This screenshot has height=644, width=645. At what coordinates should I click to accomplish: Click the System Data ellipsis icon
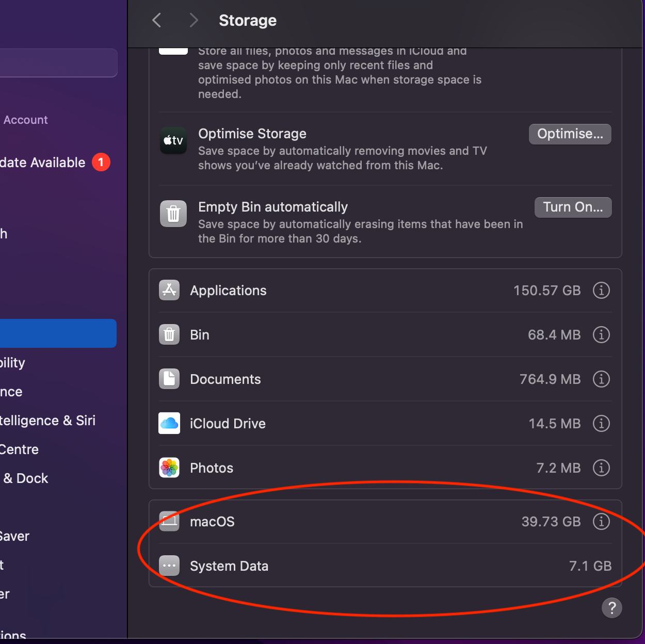click(x=169, y=566)
